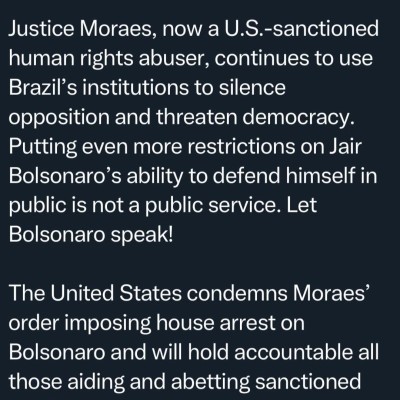The height and width of the screenshot is (400, 400).
Task: Select the phrase "U.S.-sanctioned"
Action: [301, 28]
